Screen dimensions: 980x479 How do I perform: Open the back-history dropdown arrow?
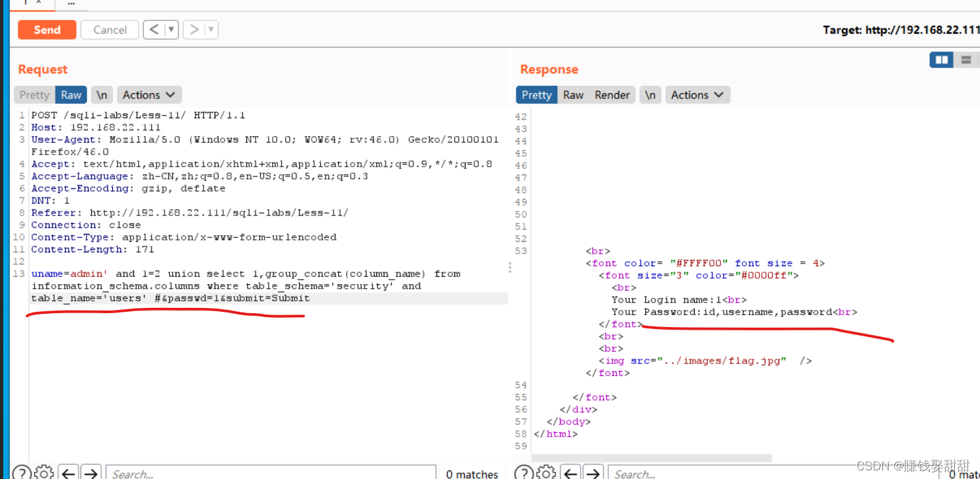coord(171,30)
